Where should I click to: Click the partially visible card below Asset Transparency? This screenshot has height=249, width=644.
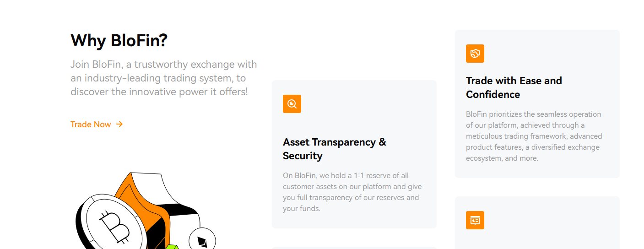(x=354, y=248)
